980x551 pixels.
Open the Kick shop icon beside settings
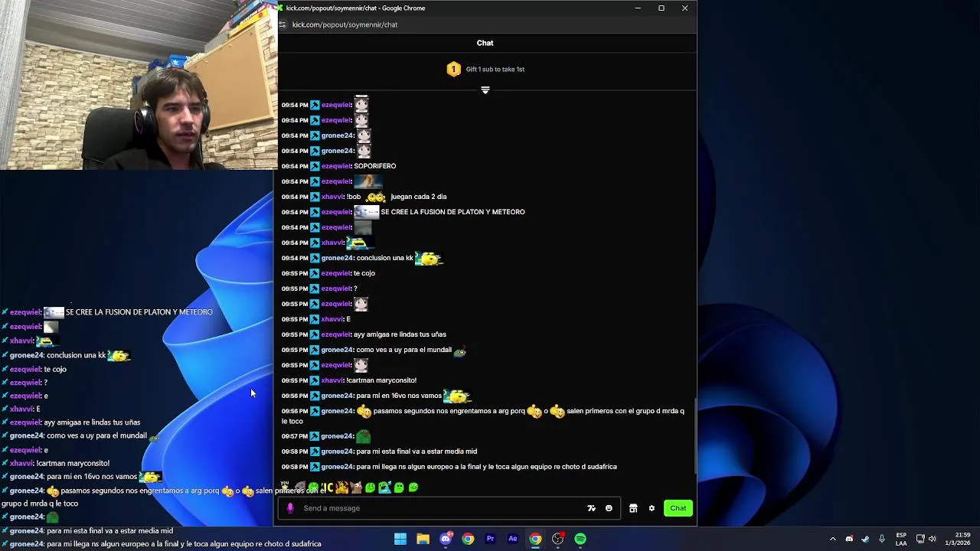(x=633, y=508)
